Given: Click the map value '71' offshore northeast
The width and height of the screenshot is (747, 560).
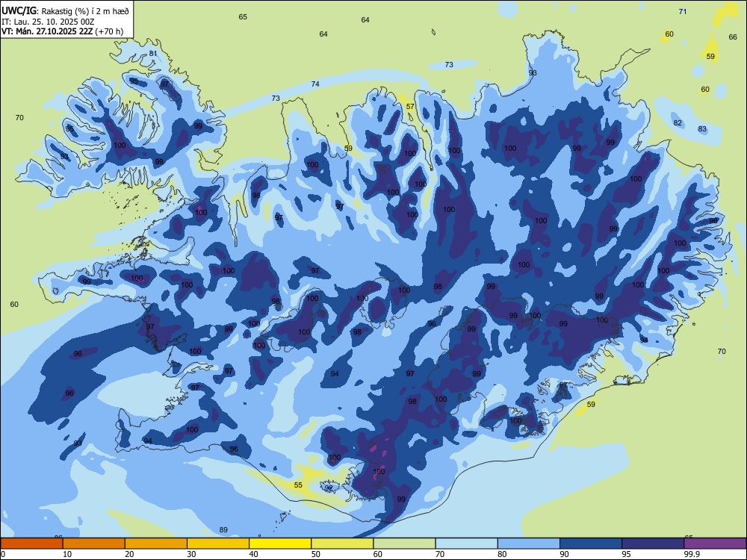Looking at the screenshot, I should pos(683,11).
